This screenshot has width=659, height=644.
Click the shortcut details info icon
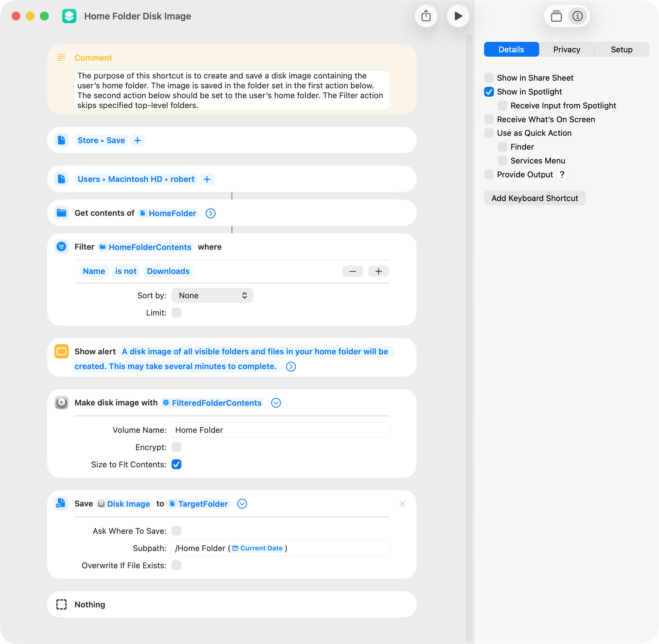(x=577, y=16)
